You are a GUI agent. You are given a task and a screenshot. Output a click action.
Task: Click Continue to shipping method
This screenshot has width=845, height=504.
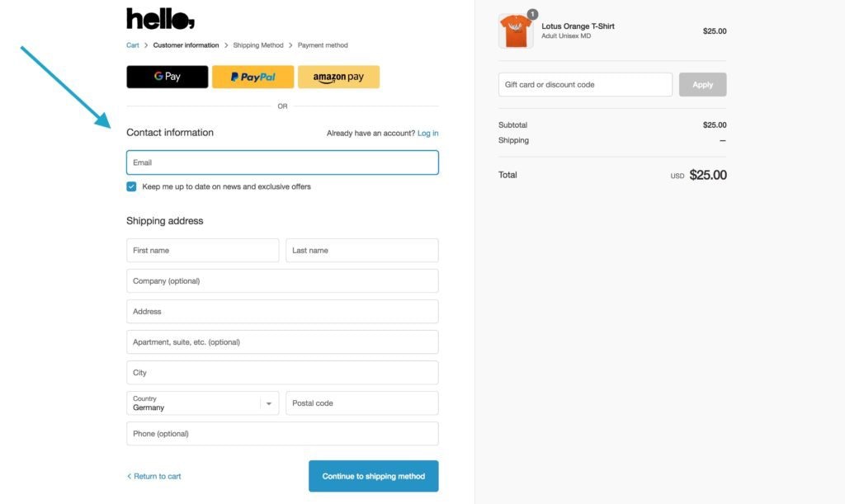(x=373, y=476)
